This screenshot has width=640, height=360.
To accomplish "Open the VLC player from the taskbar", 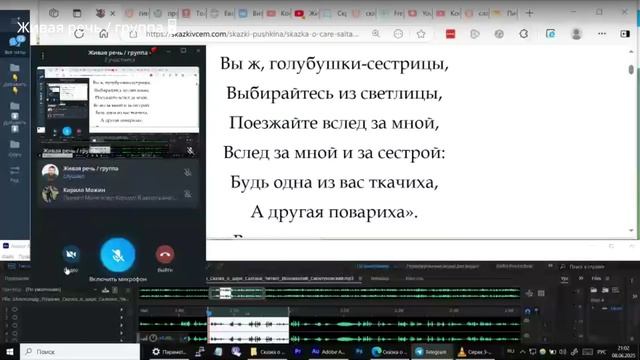I will point(475,351).
